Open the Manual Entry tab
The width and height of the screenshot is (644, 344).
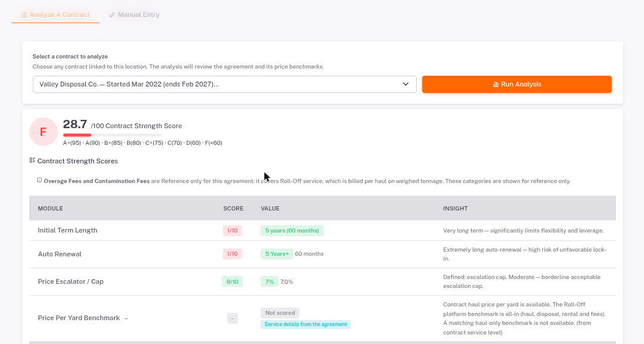(134, 15)
